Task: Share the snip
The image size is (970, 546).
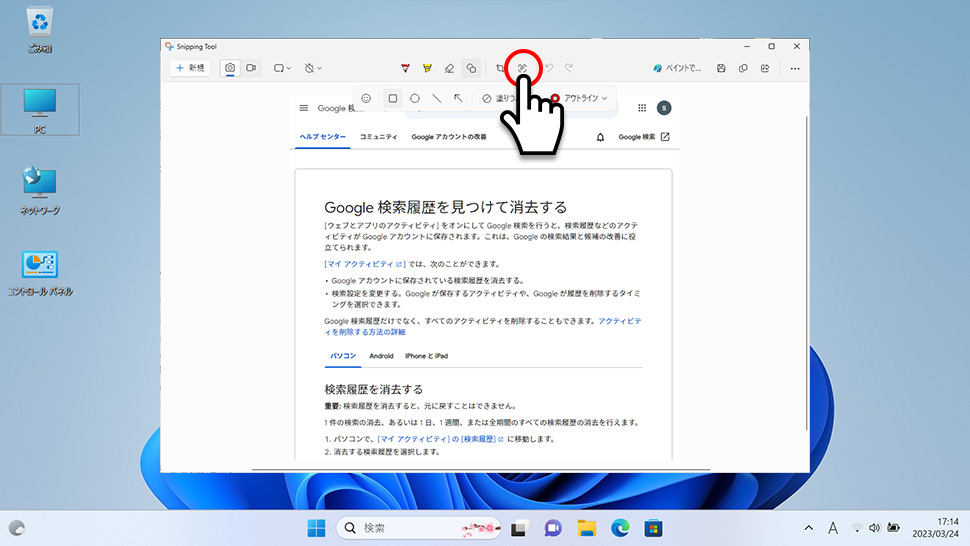Action: tap(765, 68)
